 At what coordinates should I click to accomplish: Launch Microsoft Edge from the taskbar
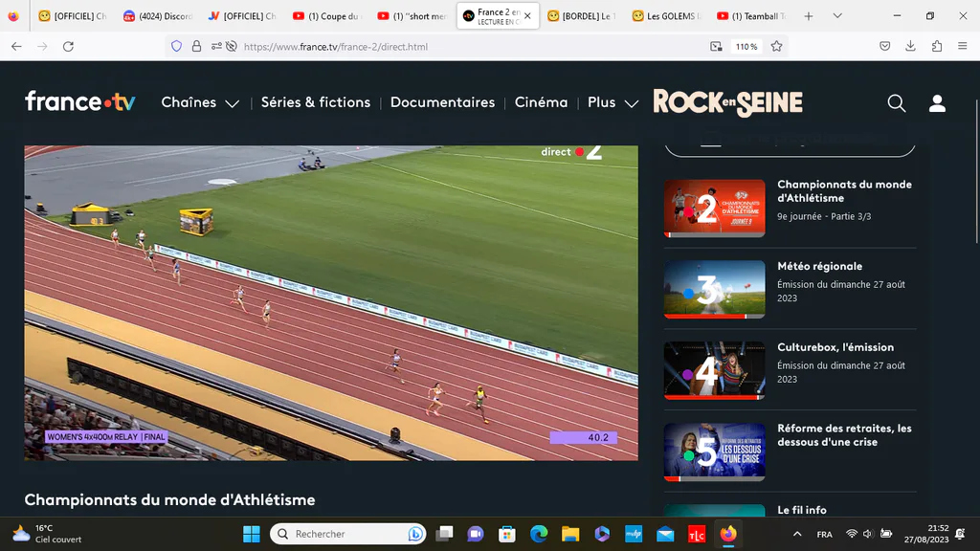pos(539,534)
